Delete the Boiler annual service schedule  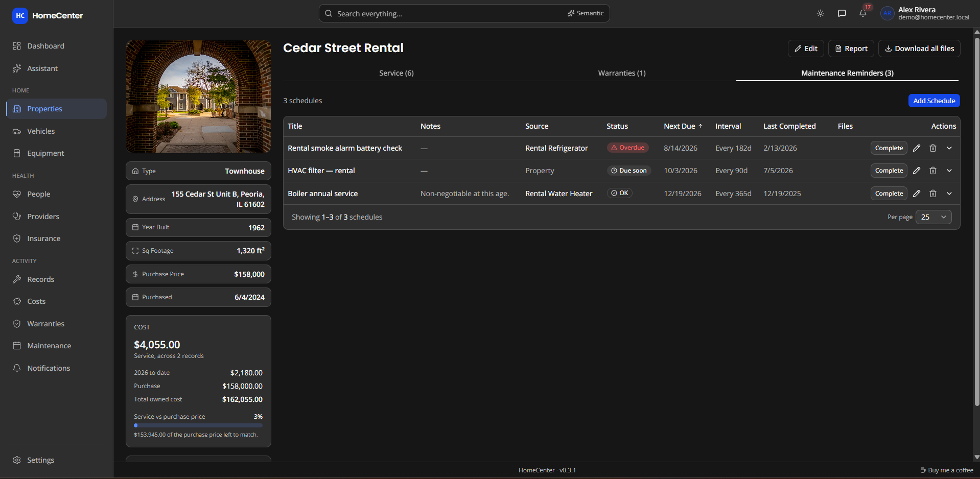pos(933,194)
